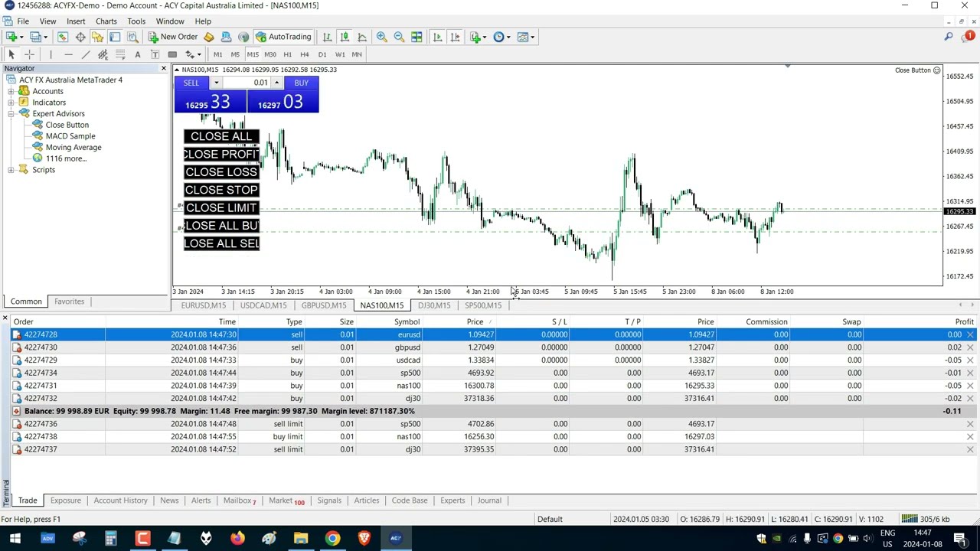The image size is (980, 551).
Task: Toggle the Market Watch window icon
Action: 63,37
